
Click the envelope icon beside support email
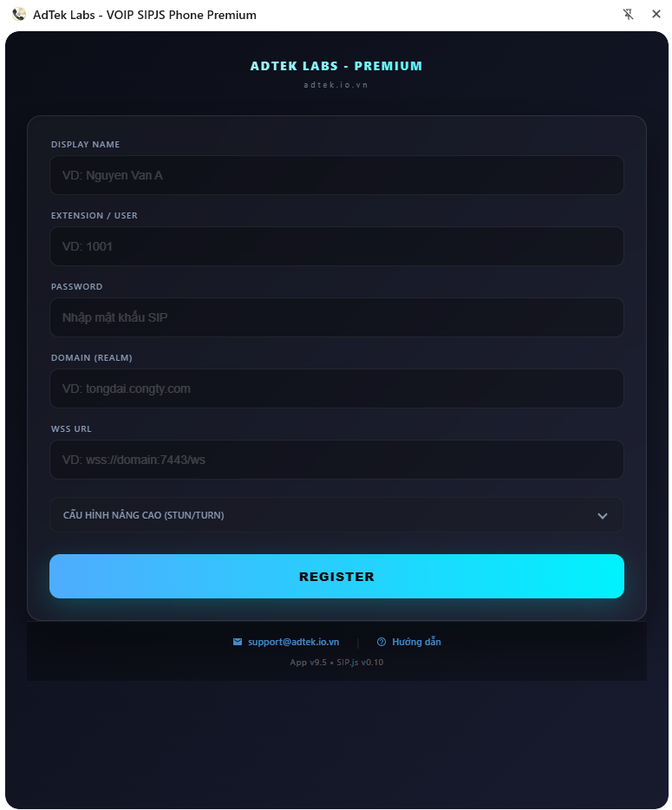click(x=238, y=642)
